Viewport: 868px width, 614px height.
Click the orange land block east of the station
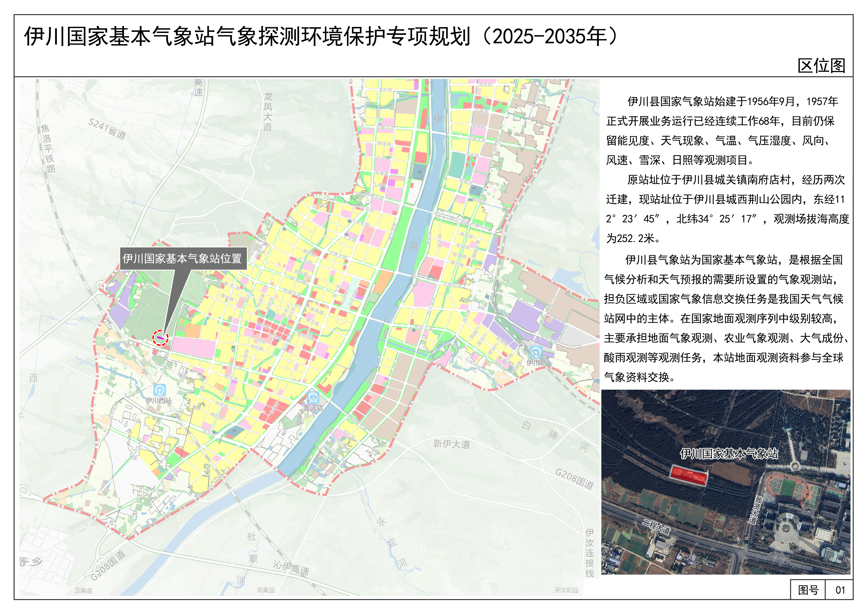(193, 331)
